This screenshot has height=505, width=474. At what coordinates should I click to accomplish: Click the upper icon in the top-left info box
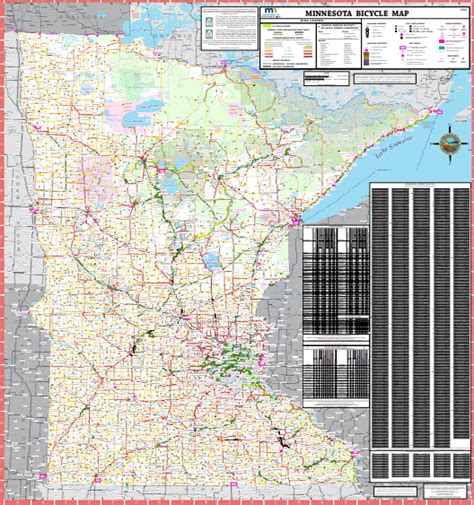209,21
